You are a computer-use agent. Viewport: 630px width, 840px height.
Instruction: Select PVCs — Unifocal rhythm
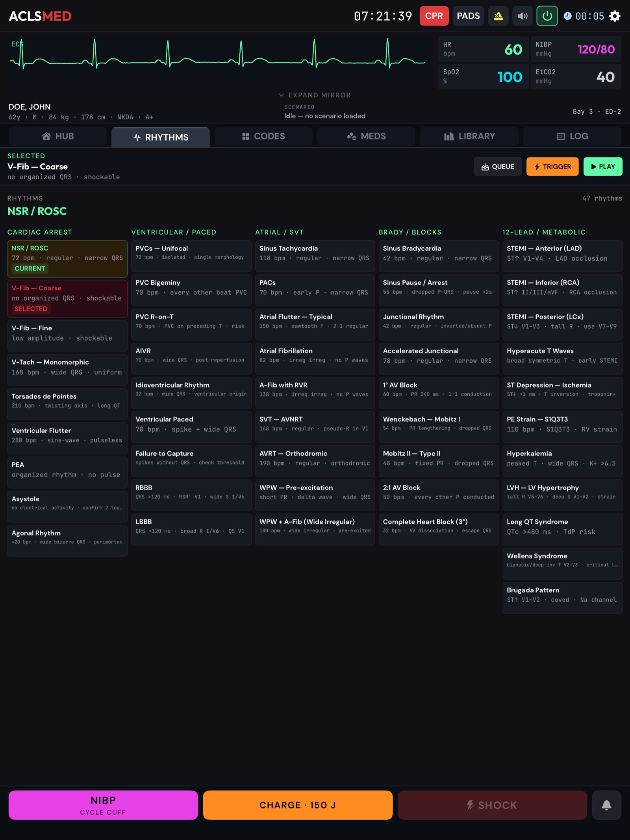(x=191, y=256)
